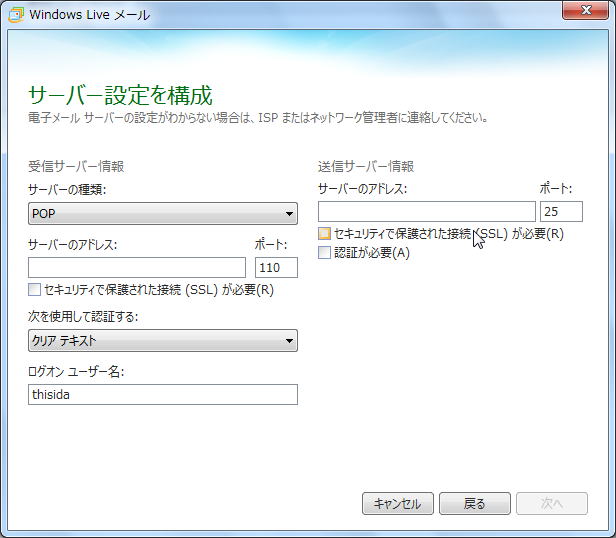Click the 戻る button
Screen dimensions: 616x538
tap(475, 503)
